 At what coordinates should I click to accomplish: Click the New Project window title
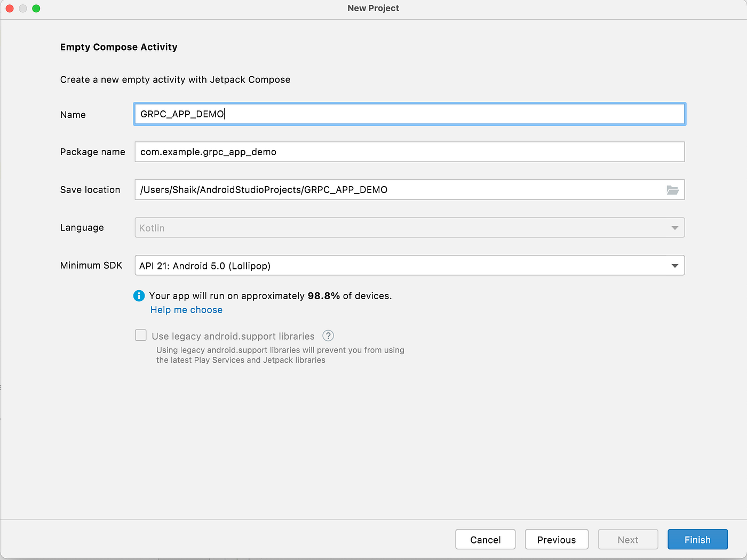pyautogui.click(x=373, y=8)
